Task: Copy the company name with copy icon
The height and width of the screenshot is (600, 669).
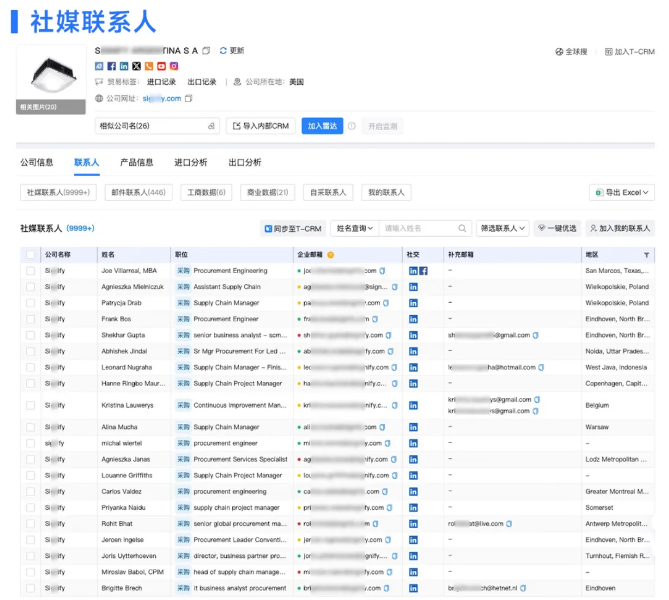Action: tap(206, 51)
